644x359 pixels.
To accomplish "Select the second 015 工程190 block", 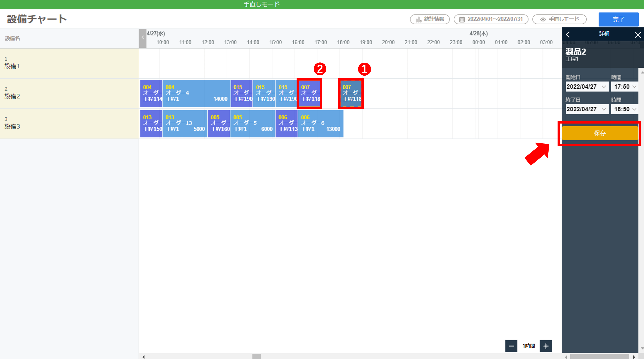I will [x=264, y=94].
